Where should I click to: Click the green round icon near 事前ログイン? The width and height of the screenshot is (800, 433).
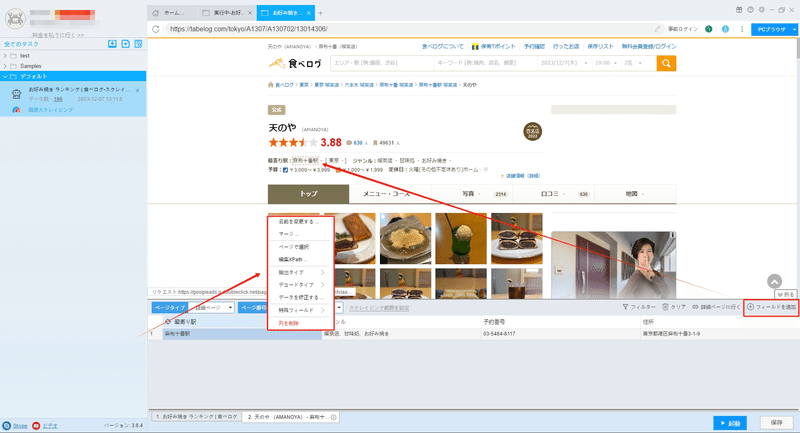(709, 29)
